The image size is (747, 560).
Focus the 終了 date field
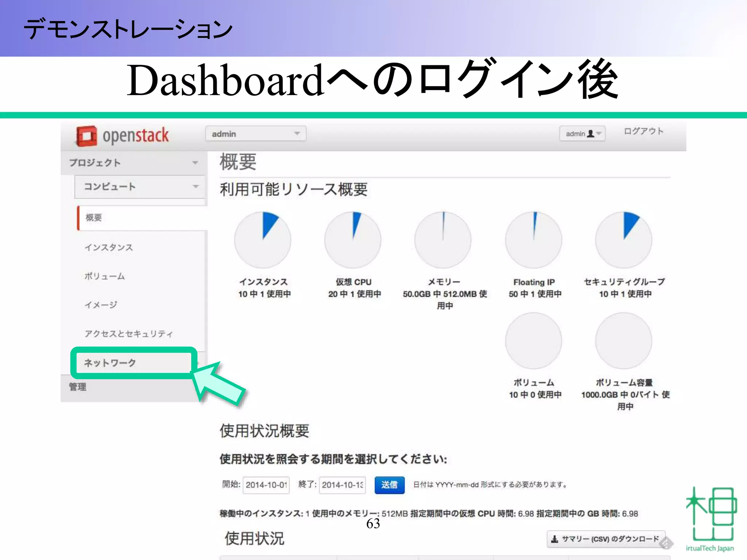tap(342, 485)
